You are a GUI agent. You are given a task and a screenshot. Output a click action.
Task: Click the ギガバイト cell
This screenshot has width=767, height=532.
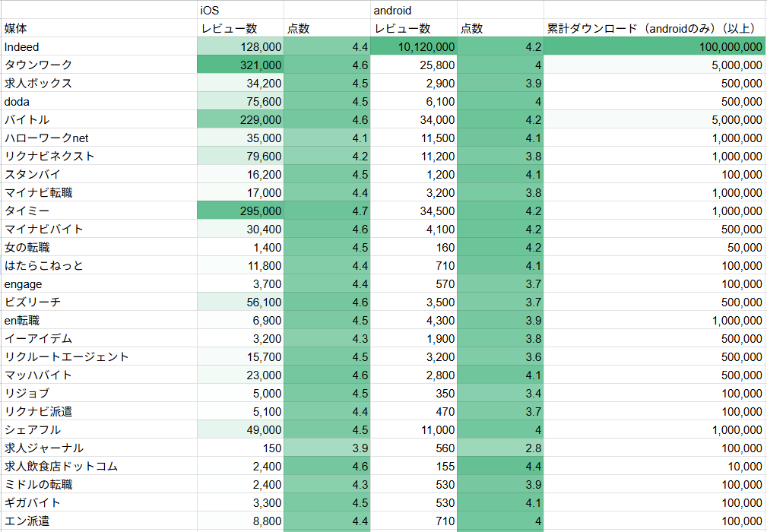(x=98, y=502)
